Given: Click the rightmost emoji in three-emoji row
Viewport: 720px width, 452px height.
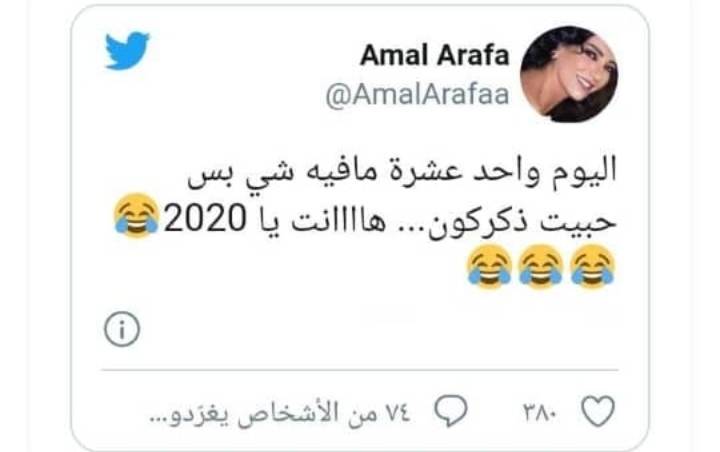Looking at the screenshot, I should click(592, 266).
